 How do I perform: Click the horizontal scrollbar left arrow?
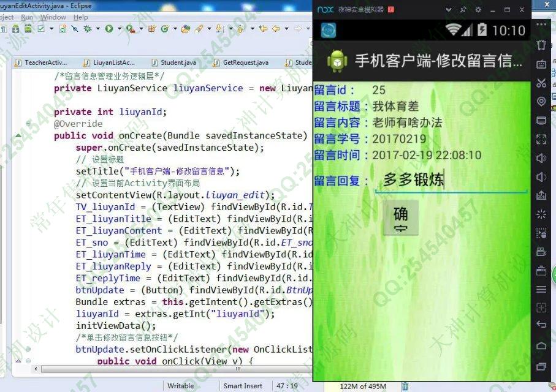pyautogui.click(x=35, y=369)
